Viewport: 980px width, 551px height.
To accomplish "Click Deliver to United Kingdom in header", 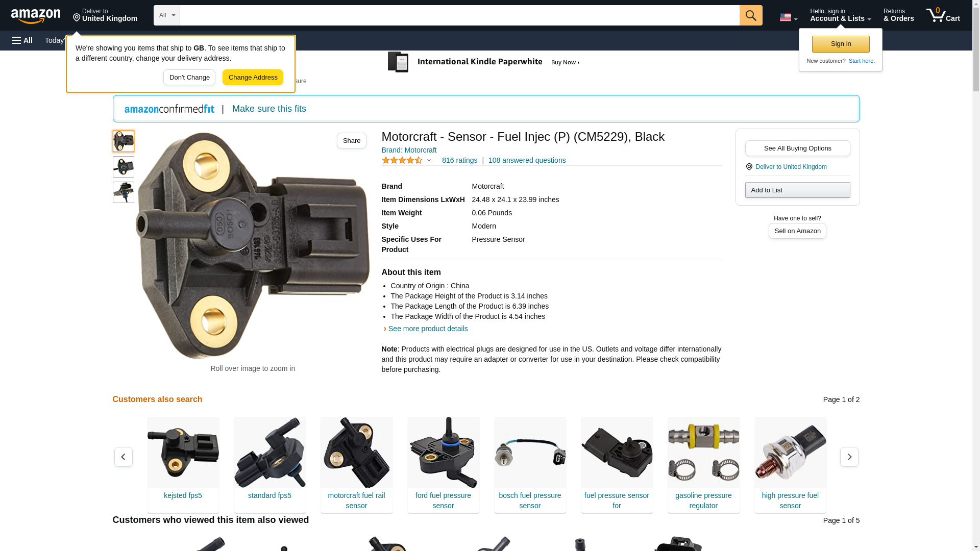I will pos(105,15).
